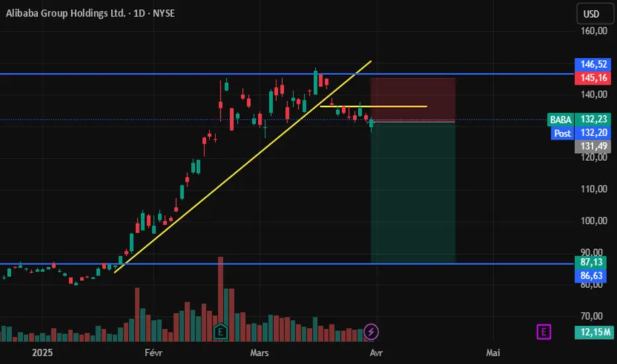This screenshot has width=617, height=364.
Task: Open the USD currency selector
Action: [x=594, y=14]
